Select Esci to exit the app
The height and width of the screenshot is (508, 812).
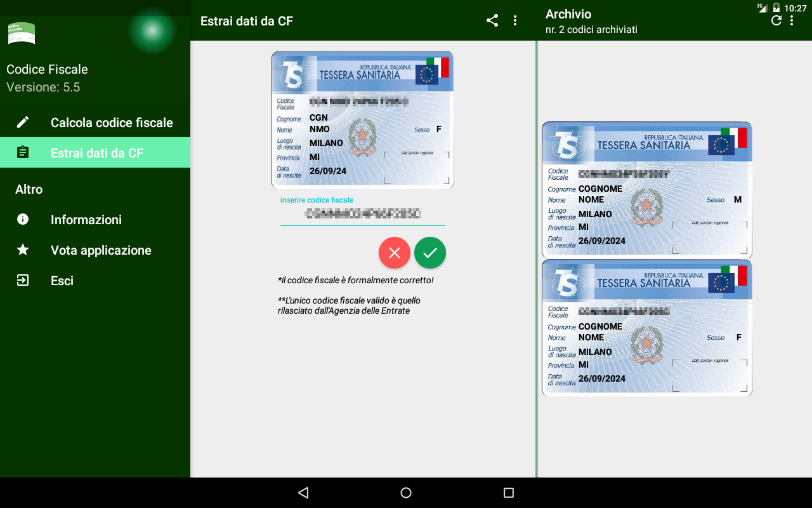click(95, 280)
